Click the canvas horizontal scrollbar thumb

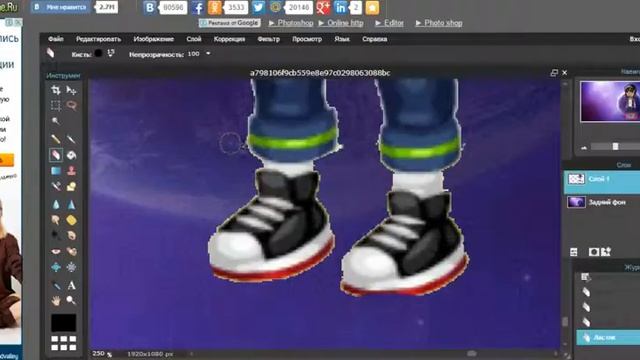tap(471, 353)
